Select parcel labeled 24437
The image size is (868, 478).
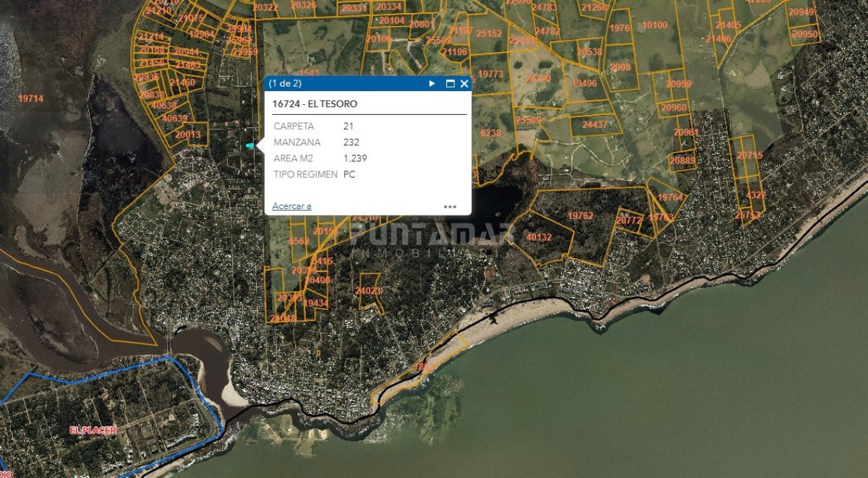[x=595, y=124]
